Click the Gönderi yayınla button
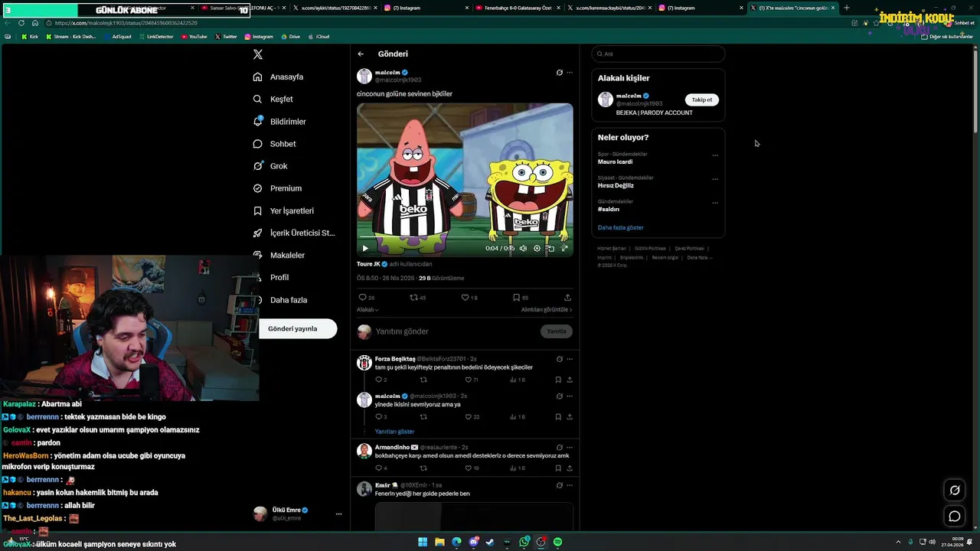Viewport: 980px width, 551px height. pyautogui.click(x=298, y=328)
